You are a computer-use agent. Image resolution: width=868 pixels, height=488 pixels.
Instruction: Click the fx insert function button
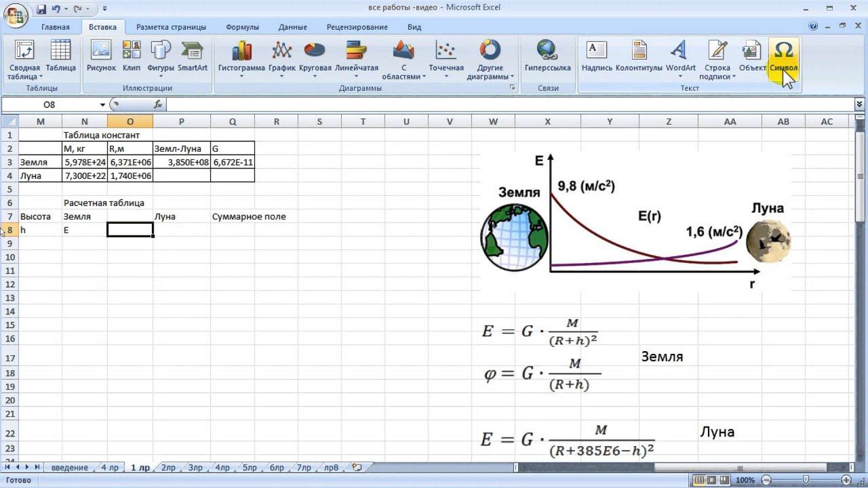click(x=158, y=104)
